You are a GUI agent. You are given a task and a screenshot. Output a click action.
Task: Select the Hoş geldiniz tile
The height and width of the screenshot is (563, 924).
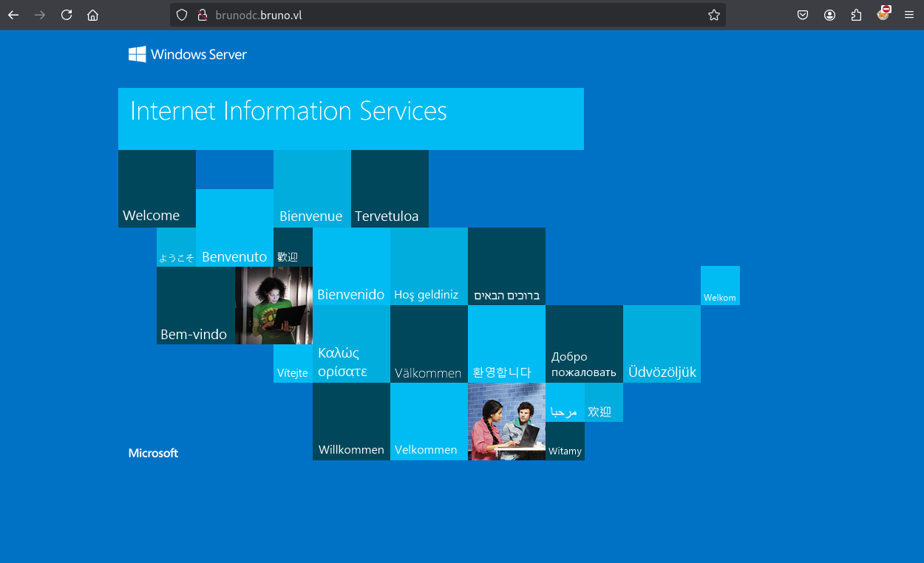429,266
